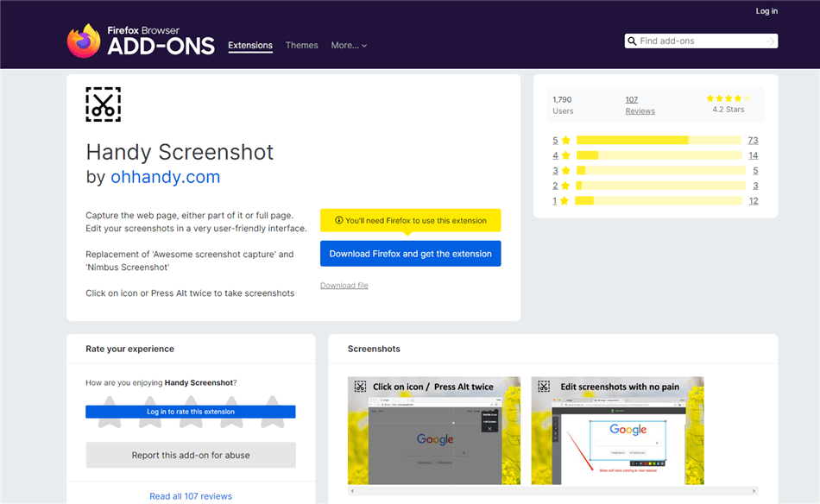Click the Handy Screenshot scissors icon
Image resolution: width=820 pixels, height=504 pixels.
coord(103,104)
